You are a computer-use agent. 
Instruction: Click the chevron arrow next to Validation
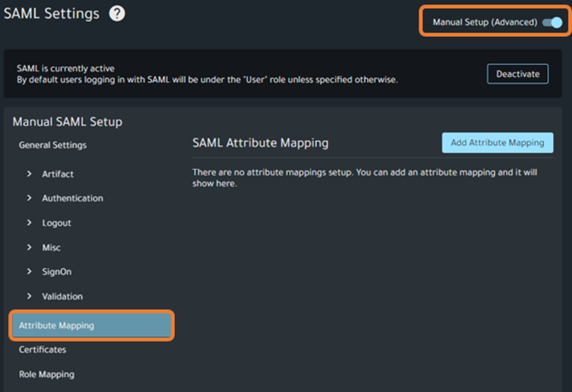click(x=29, y=297)
